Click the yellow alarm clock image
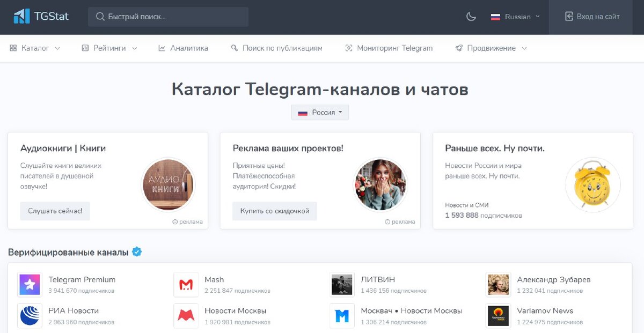The width and height of the screenshot is (644, 333). [x=592, y=185]
